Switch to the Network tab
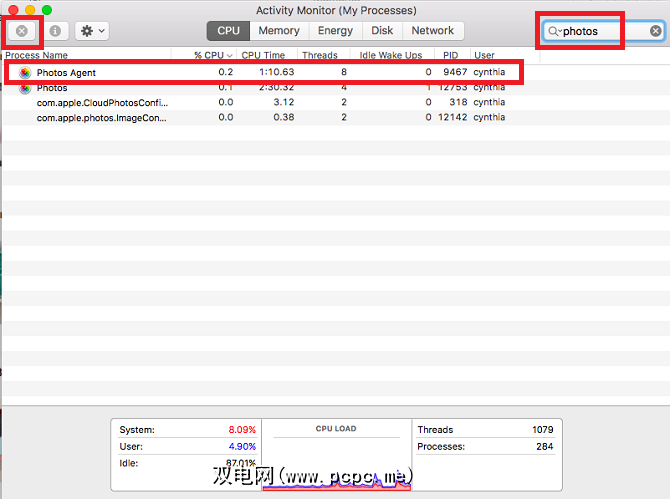 point(433,31)
